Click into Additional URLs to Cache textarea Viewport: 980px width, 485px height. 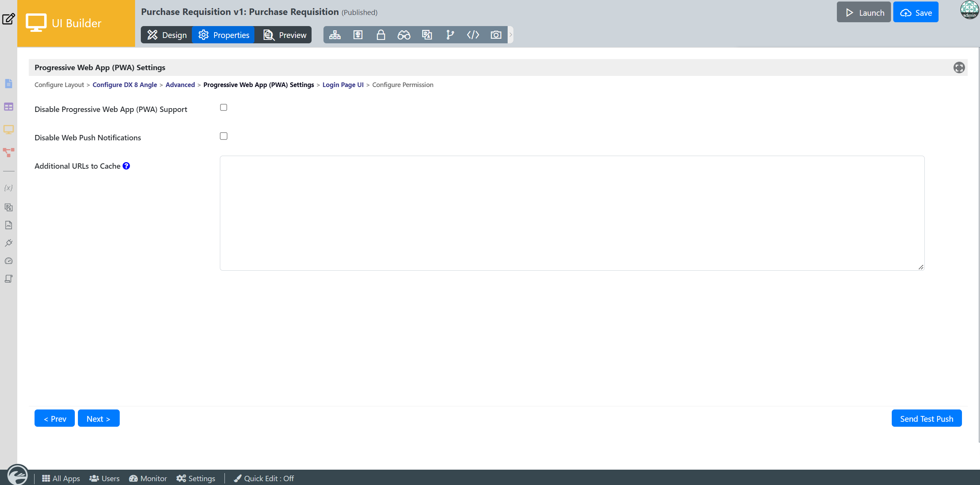pos(572,213)
